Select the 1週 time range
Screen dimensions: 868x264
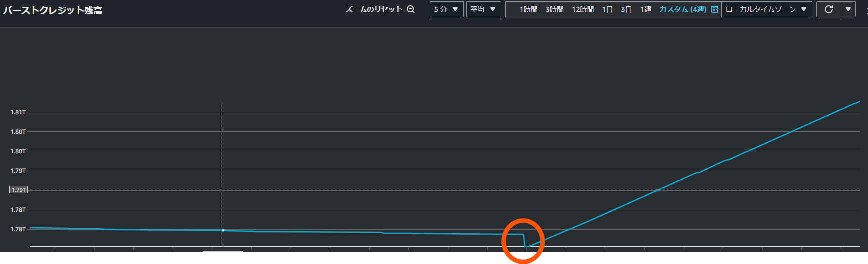pos(646,9)
